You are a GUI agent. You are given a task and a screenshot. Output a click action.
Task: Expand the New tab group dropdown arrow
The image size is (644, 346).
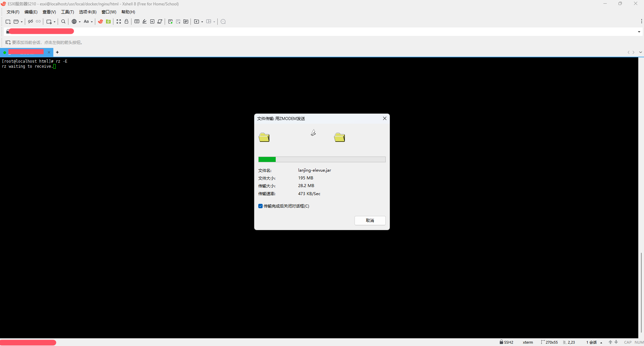(202, 22)
